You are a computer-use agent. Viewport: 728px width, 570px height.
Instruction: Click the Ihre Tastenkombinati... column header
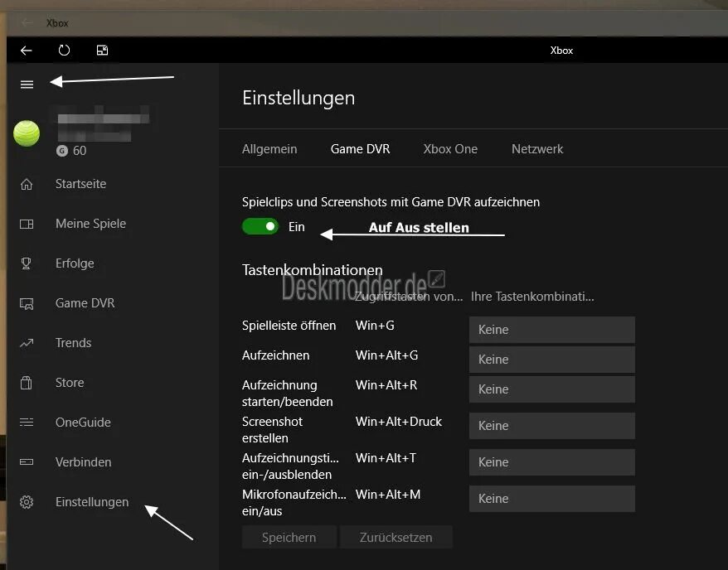click(x=532, y=297)
